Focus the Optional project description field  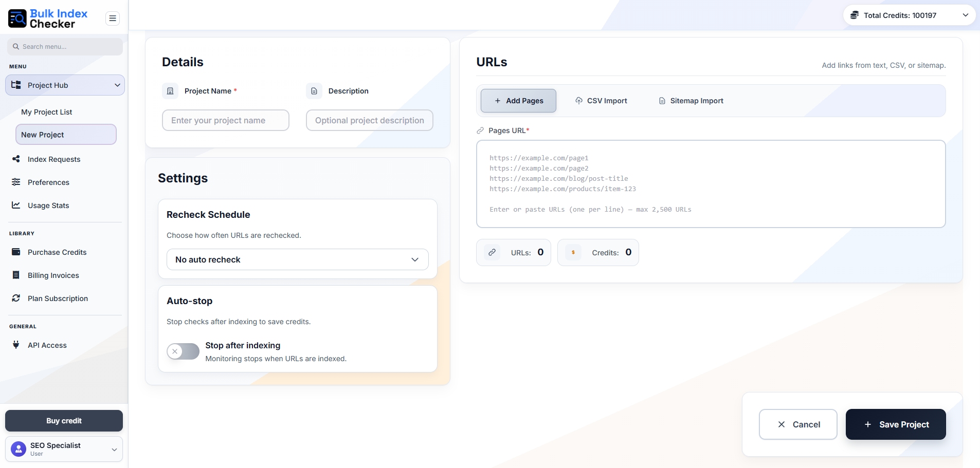coord(370,120)
